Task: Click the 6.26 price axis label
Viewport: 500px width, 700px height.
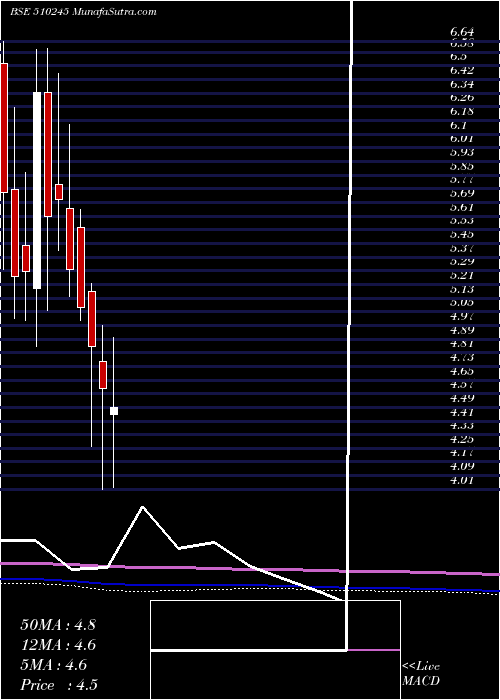Action: click(462, 97)
